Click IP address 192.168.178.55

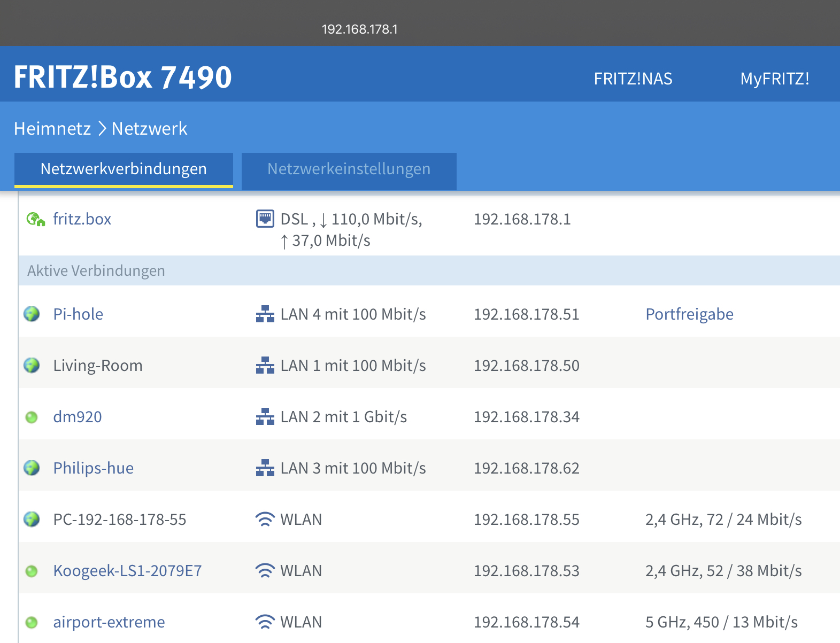(x=527, y=520)
